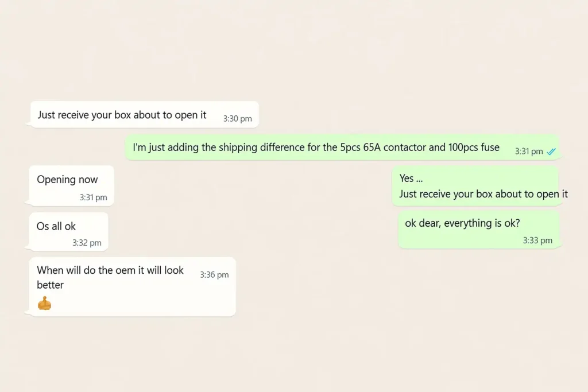Click the 3:32 pm timestamp
Viewport: 588px width, 392px height.
(87, 243)
